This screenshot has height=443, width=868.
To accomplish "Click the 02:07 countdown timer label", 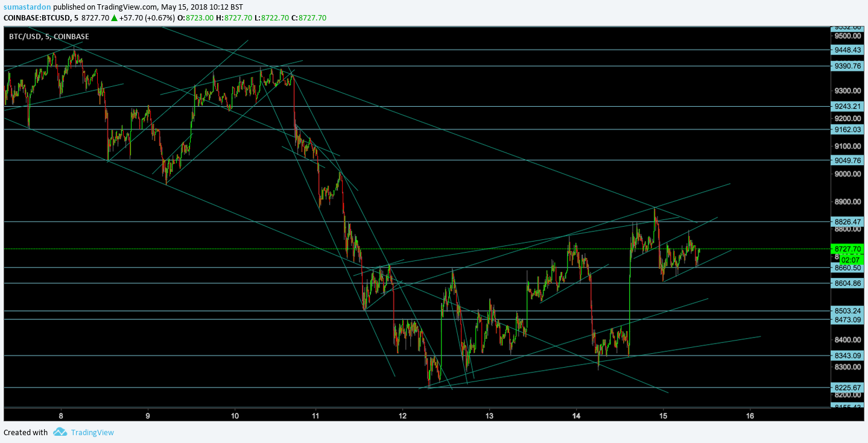I will coord(851,259).
